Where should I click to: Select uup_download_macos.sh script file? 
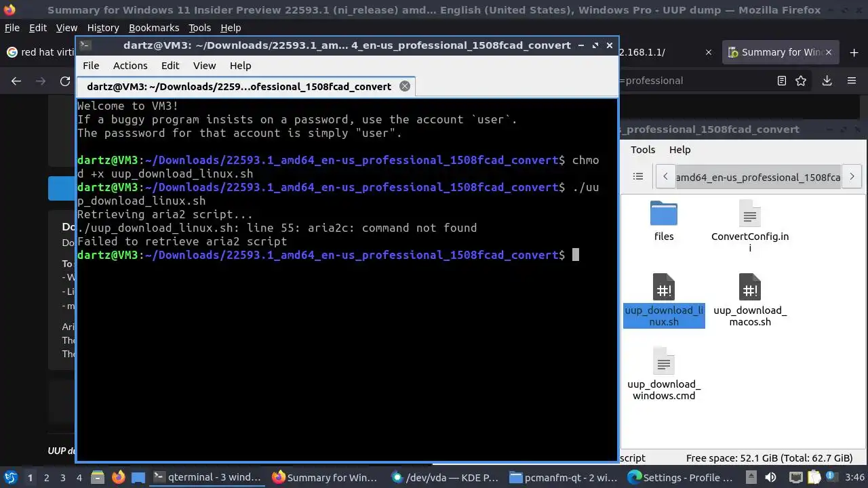click(x=750, y=300)
